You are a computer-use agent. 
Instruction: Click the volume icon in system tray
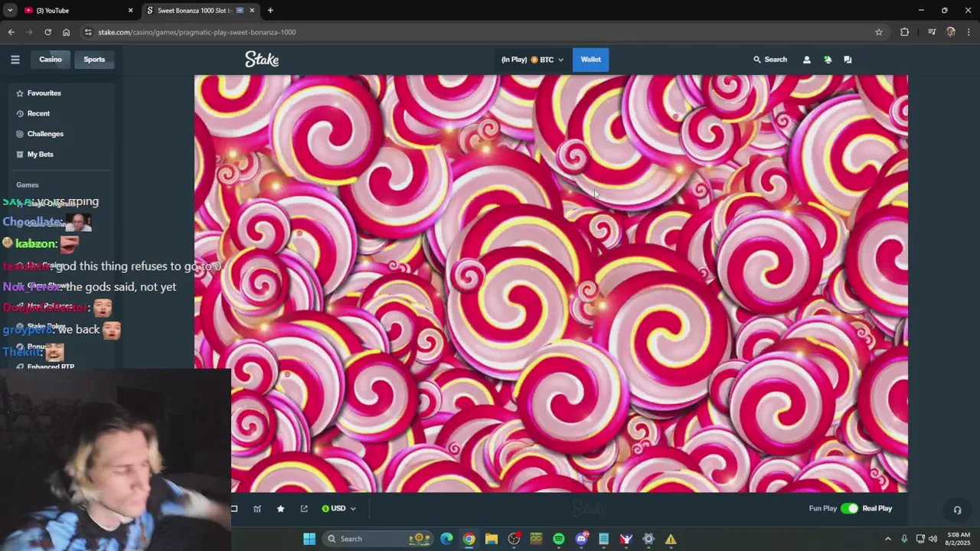(x=933, y=539)
